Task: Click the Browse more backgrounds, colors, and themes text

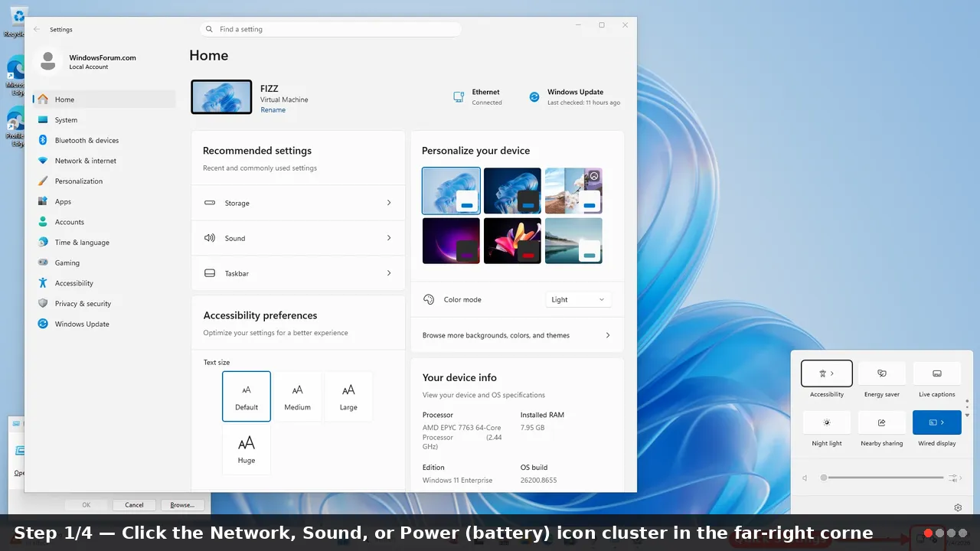Action: [x=496, y=335]
